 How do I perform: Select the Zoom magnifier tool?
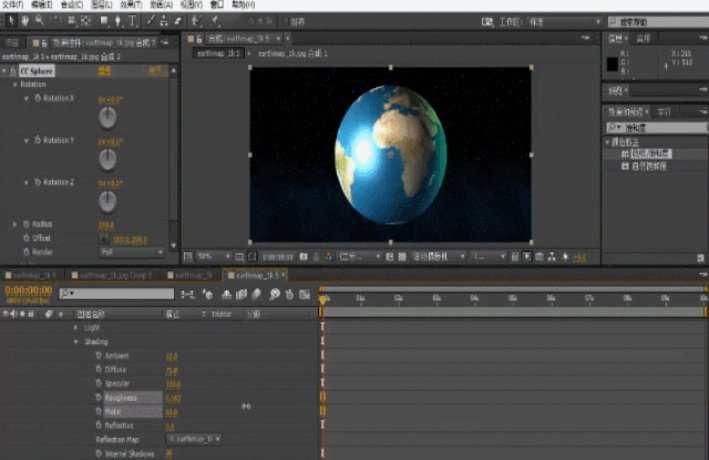[39, 19]
